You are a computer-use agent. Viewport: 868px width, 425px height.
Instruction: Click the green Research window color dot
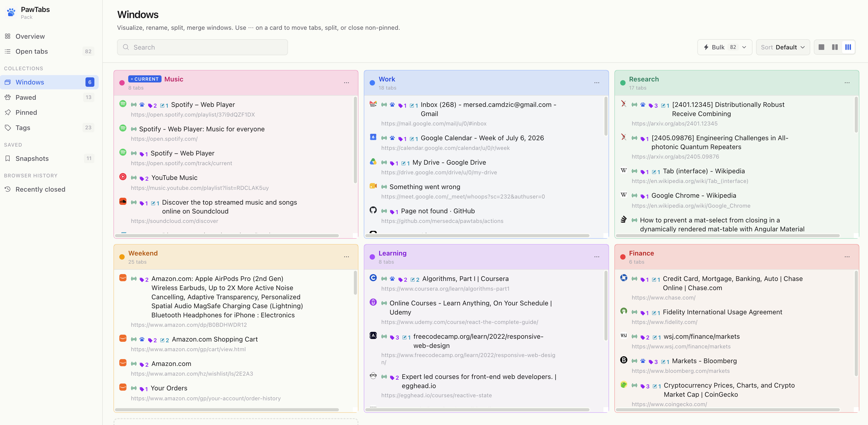623,83
